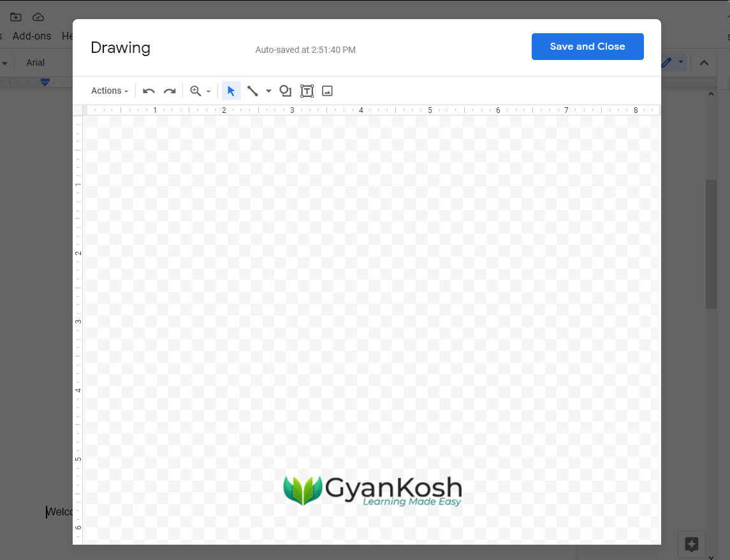Click the cloud saved status icon in Docs
This screenshot has width=730, height=560.
tap(38, 17)
